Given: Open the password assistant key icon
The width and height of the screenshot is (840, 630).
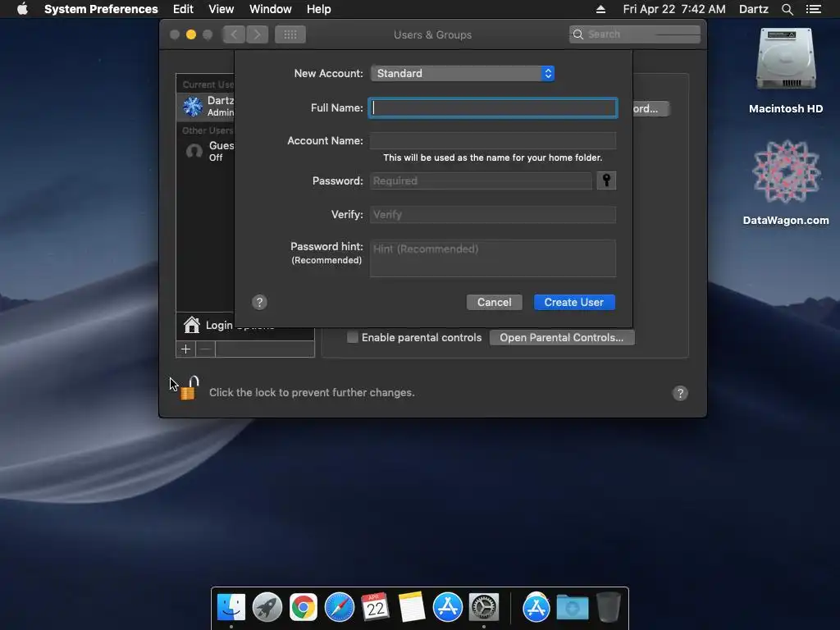Looking at the screenshot, I should point(606,180).
